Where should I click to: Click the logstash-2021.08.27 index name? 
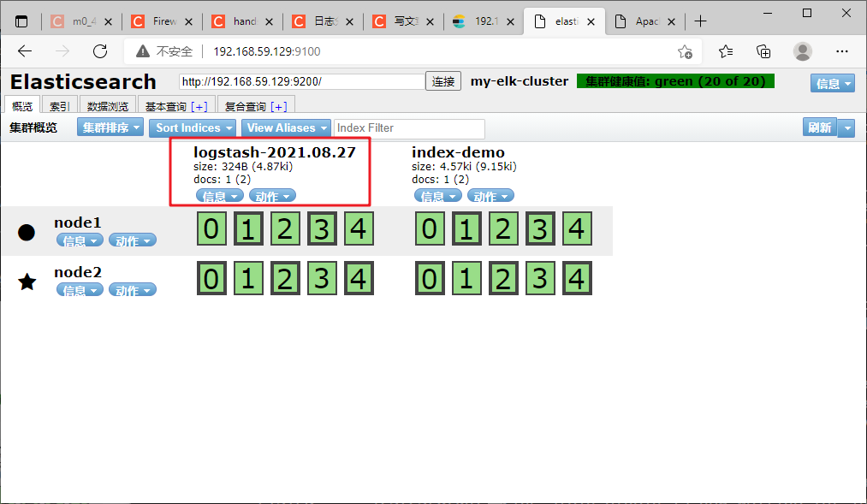tap(275, 152)
